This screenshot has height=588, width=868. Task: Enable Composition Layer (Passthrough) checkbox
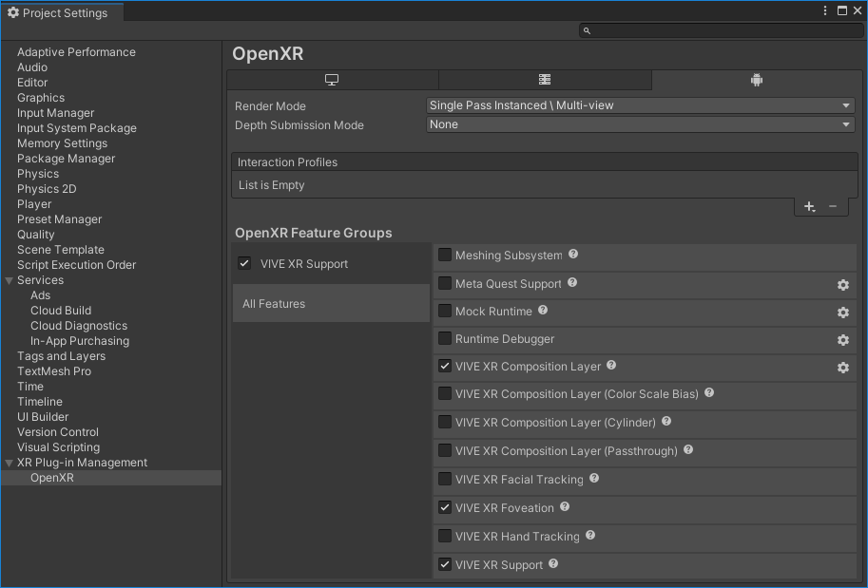pyautogui.click(x=445, y=450)
